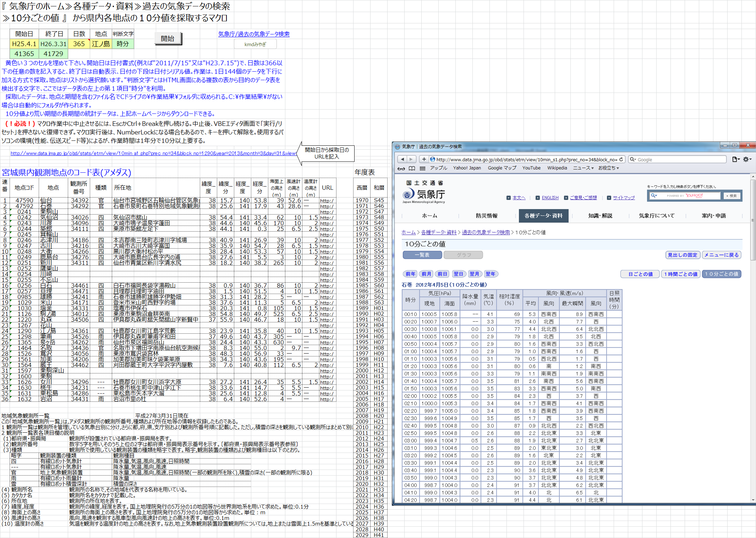756x538 pixels.
Task: Click the 翌月 button
Action: pos(475,274)
